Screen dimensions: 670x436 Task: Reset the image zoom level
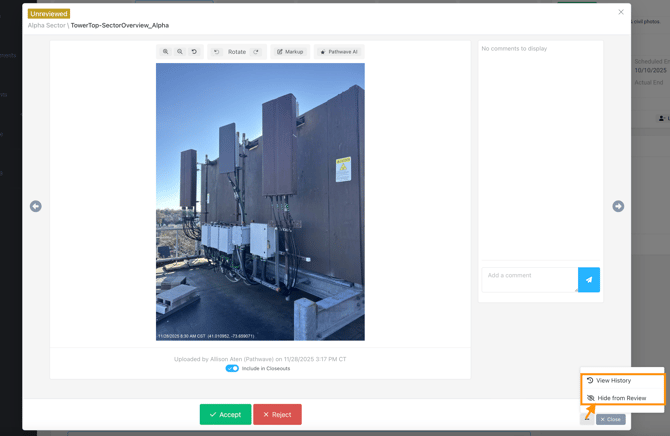[194, 52]
